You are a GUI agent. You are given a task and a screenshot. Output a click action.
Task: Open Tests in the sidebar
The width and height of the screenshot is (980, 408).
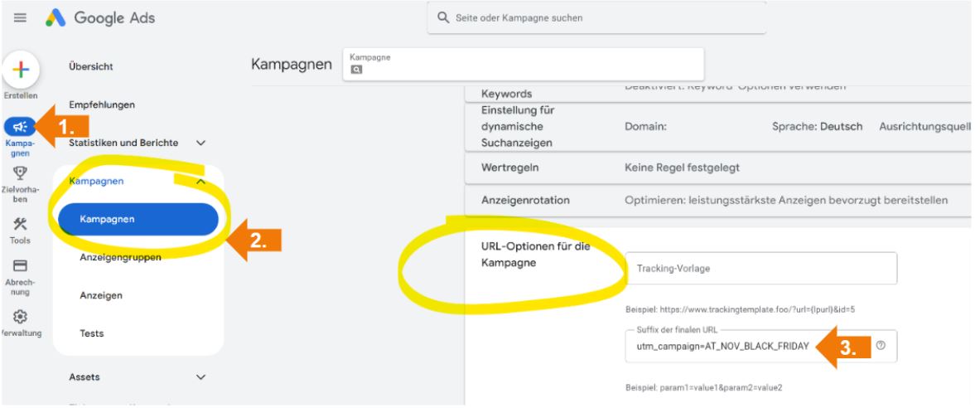point(92,333)
